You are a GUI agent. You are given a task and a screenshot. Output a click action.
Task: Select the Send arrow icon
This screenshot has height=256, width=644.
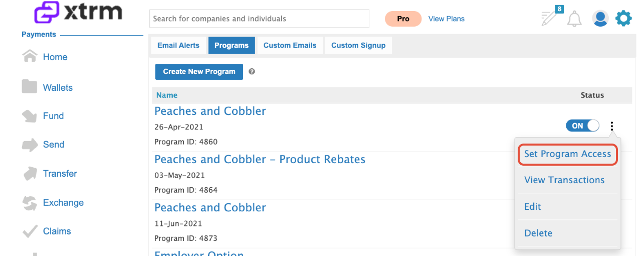(30, 145)
